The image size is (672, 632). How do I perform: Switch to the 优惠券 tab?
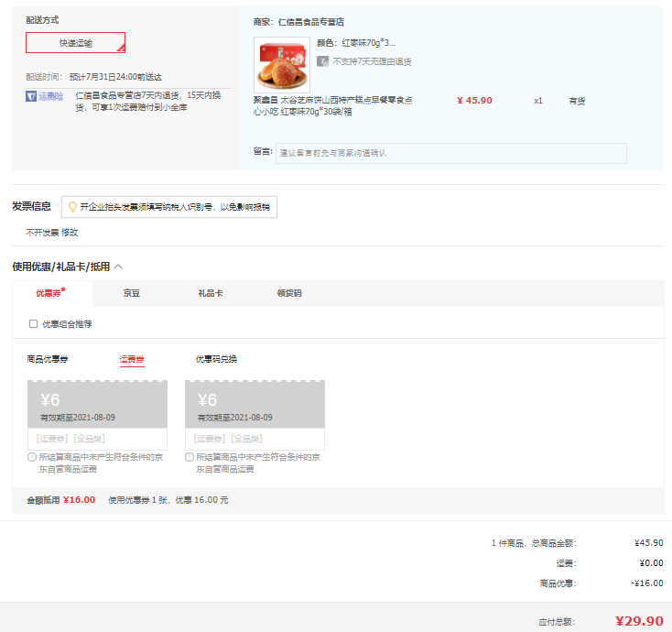tap(50, 293)
